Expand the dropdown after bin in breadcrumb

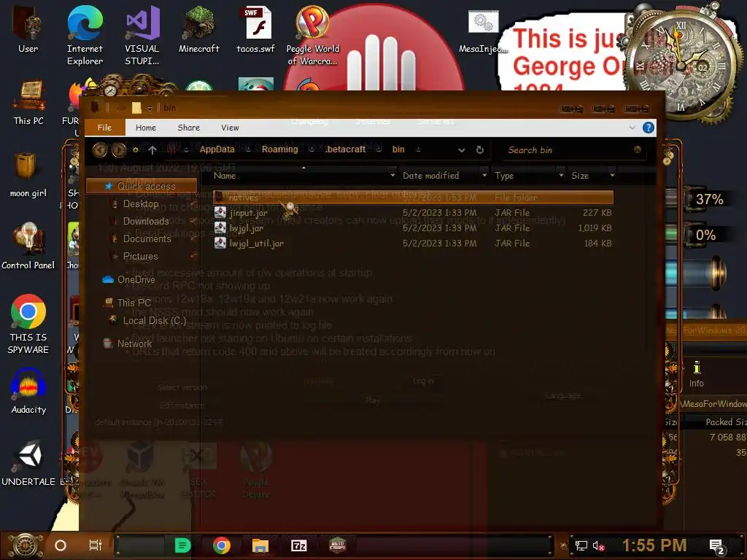[x=418, y=149]
